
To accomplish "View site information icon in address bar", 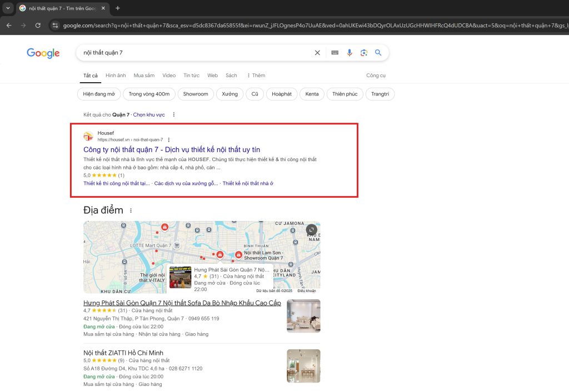I will tap(55, 26).
